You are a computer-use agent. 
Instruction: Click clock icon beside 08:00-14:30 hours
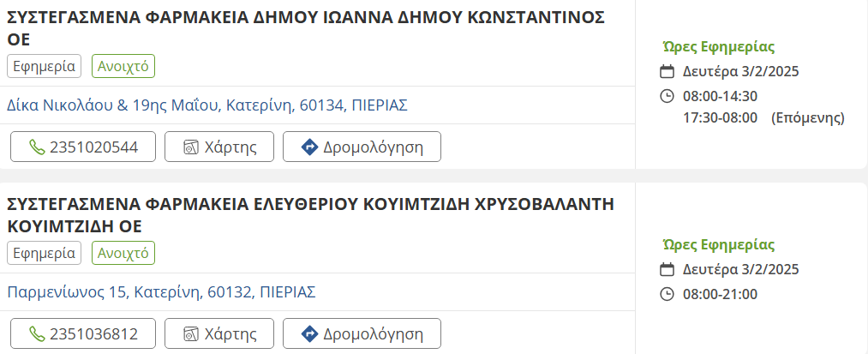pyautogui.click(x=667, y=95)
